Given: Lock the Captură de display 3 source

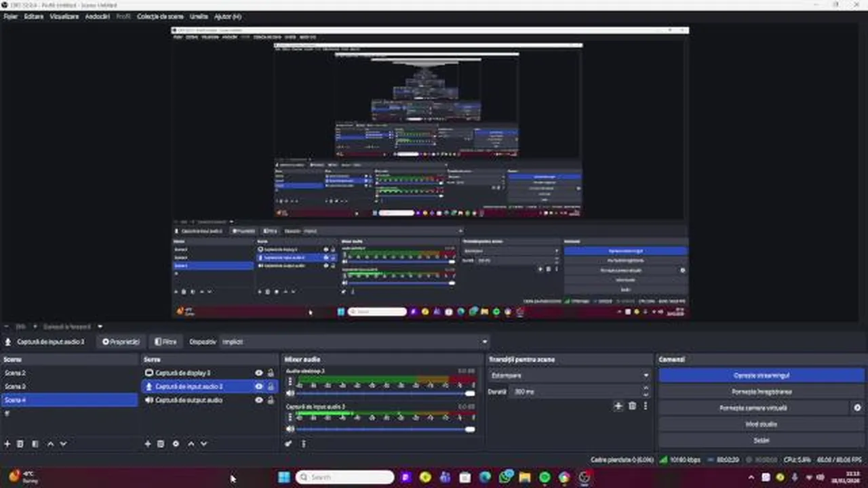Looking at the screenshot, I should [271, 373].
